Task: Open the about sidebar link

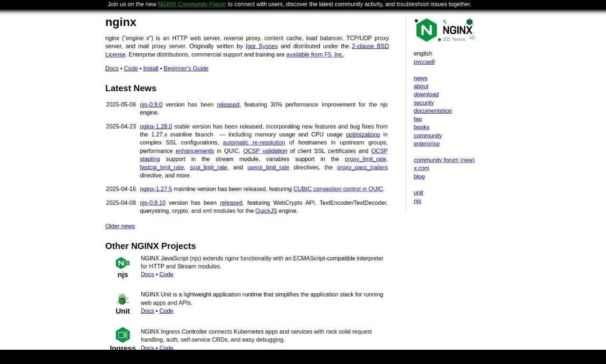Action: (421, 86)
